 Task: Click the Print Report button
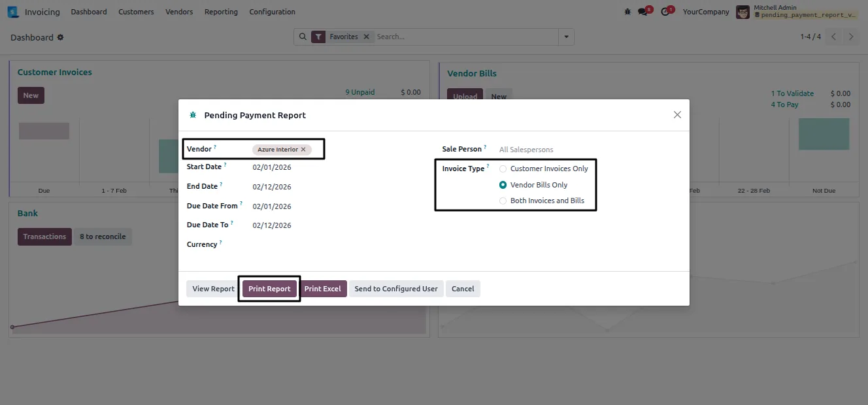[269, 289]
